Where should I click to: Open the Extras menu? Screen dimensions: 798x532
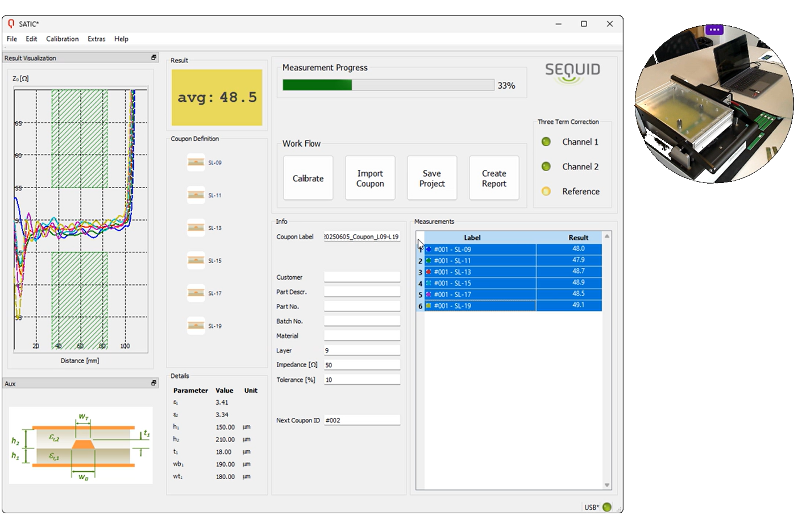click(96, 39)
